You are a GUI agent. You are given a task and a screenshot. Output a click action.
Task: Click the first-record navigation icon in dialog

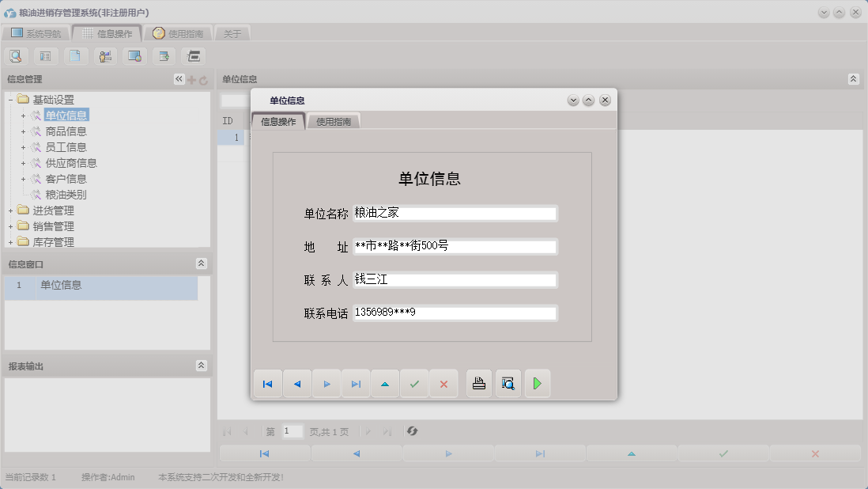pyautogui.click(x=267, y=383)
